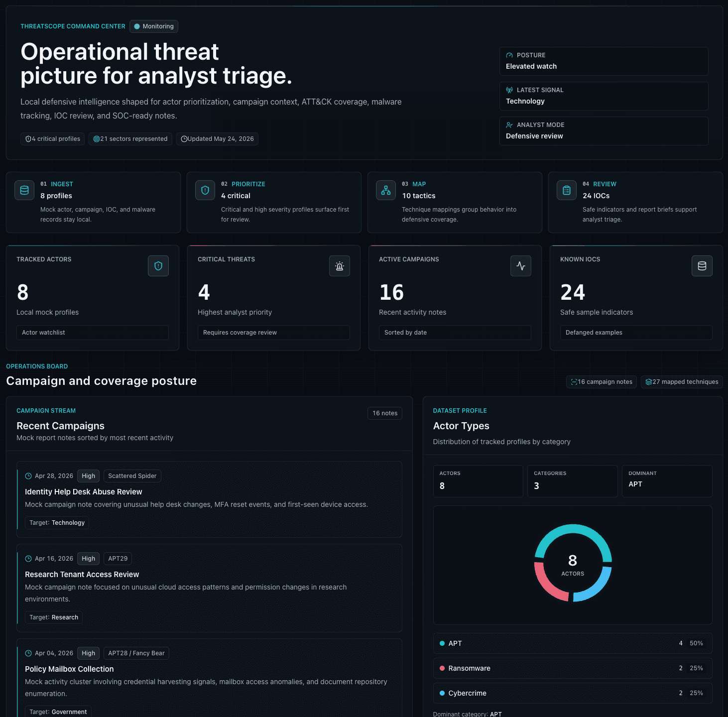
Task: Click the network icon beside 03 MAP
Action: coord(386,190)
